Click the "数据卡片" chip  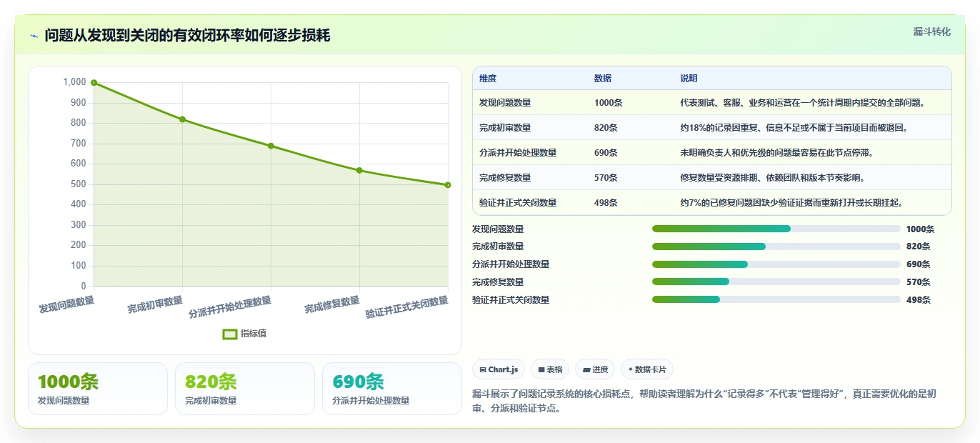[647, 369]
